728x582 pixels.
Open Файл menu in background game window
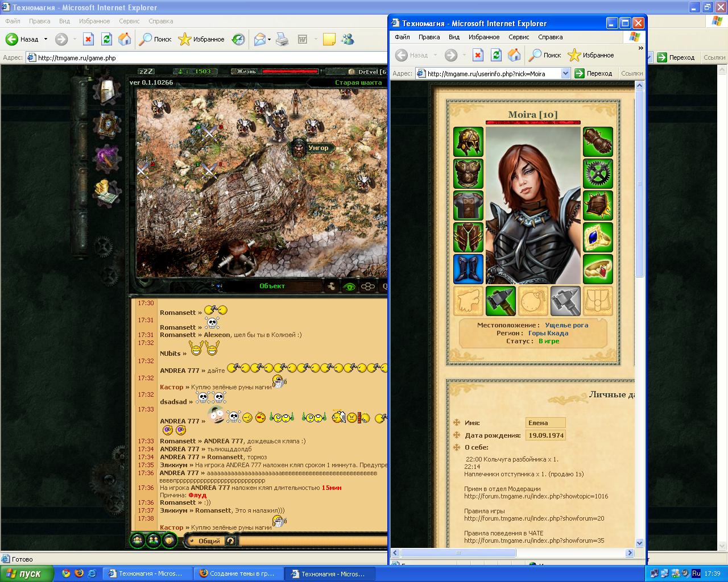pyautogui.click(x=13, y=21)
